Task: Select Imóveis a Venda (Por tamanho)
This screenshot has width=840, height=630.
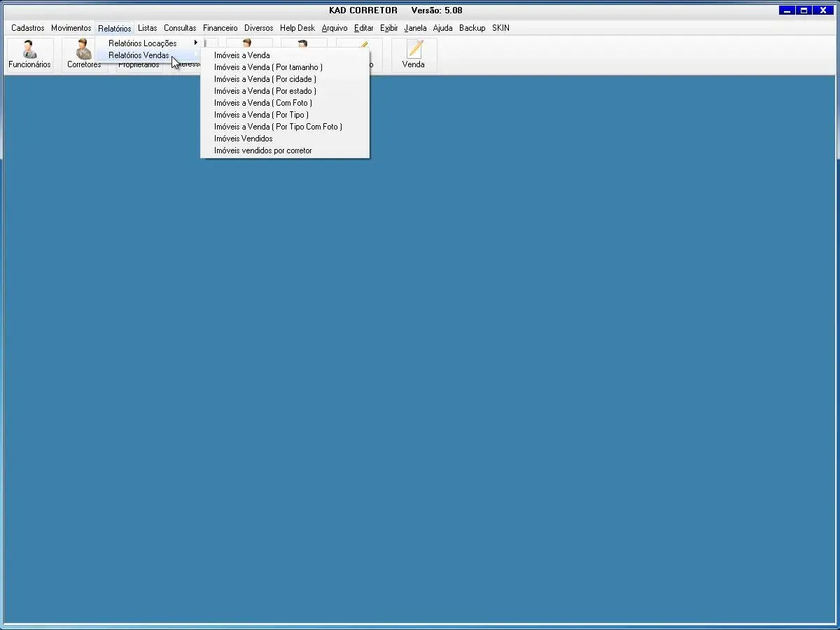Action: 268,67
